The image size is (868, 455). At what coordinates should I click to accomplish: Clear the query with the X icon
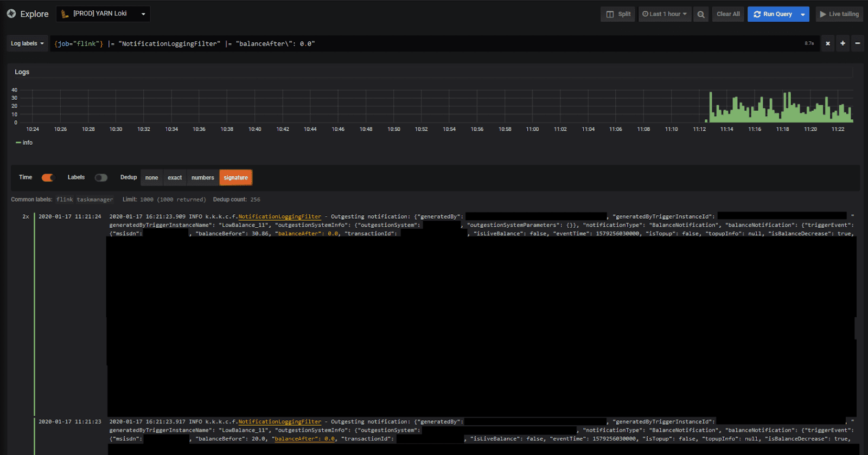click(x=828, y=43)
